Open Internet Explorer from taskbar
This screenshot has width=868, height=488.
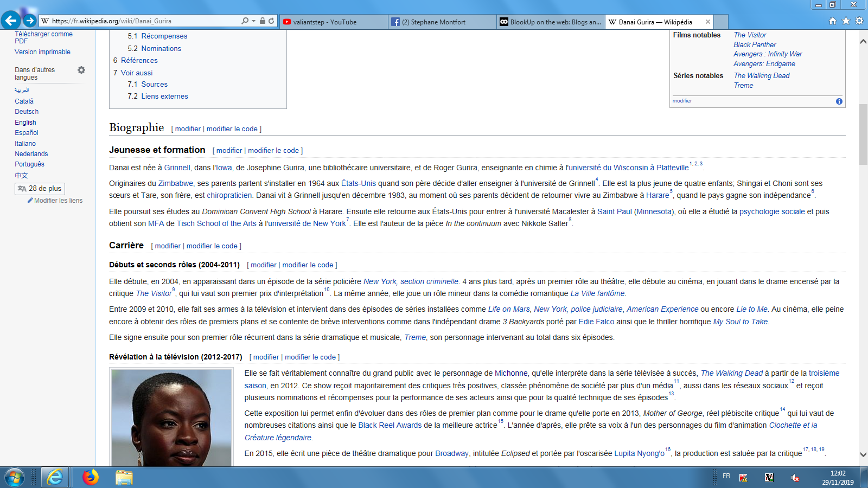54,478
